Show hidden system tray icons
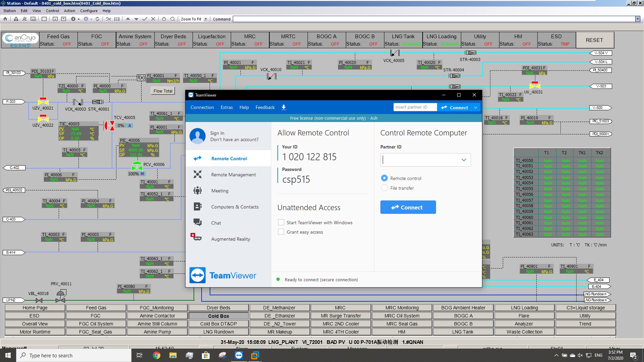This screenshot has width=644, height=362. (556, 355)
